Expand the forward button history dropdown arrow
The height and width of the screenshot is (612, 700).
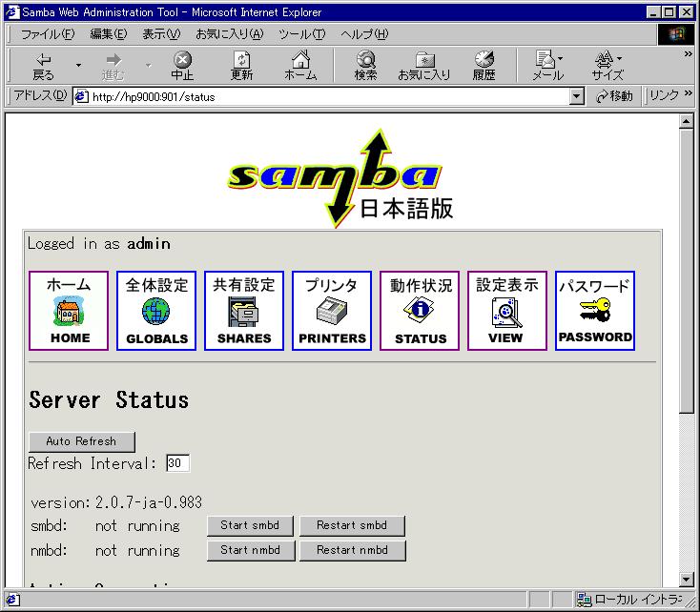coord(148,66)
